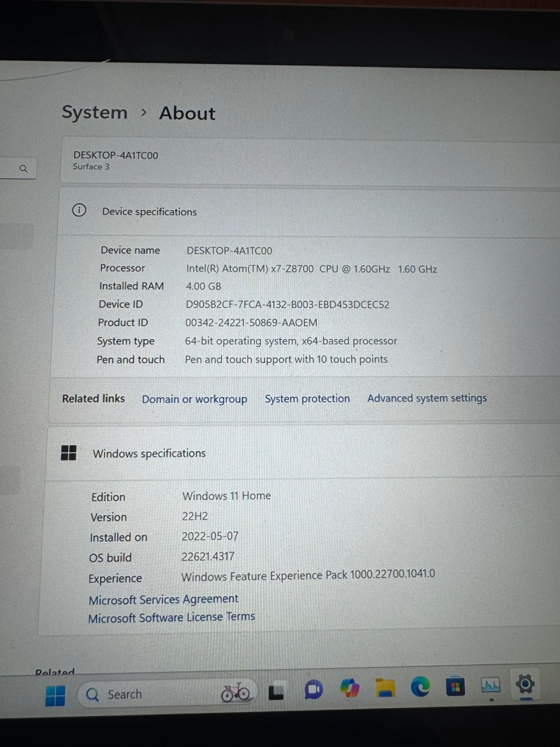
Task: Select the Windows 11 Home edition text
Action: [x=227, y=496]
